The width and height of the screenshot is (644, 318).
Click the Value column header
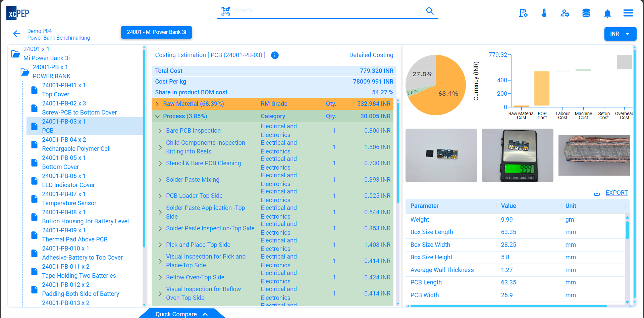508,206
